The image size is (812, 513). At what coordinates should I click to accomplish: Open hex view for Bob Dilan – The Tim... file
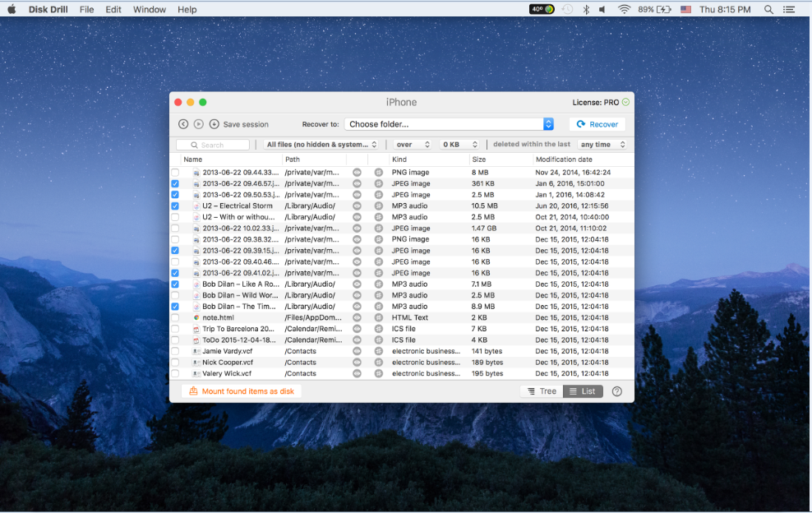click(x=379, y=307)
